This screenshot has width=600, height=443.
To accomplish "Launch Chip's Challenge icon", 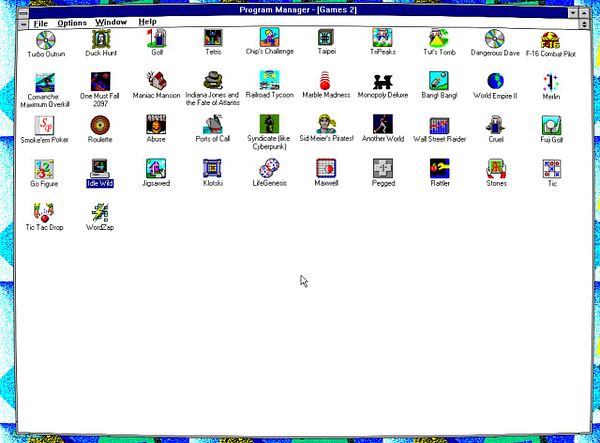I will 269,37.
